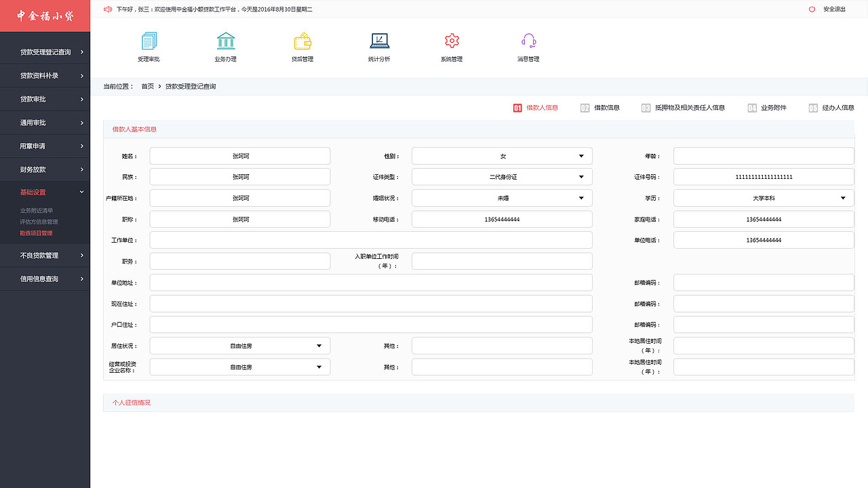
Task: Switch to the 01 借款人信息 tab
Action: 536,108
